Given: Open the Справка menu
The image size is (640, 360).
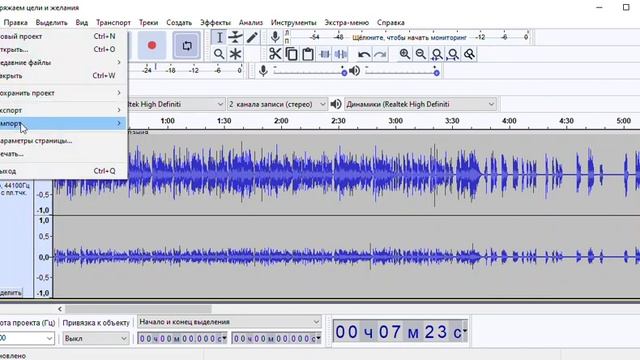Looking at the screenshot, I should (391, 22).
